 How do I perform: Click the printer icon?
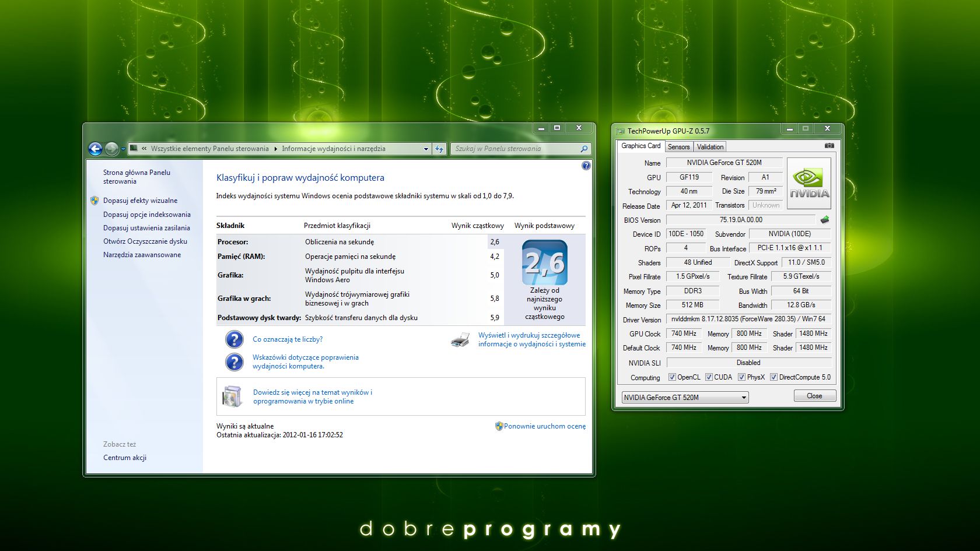pos(461,339)
